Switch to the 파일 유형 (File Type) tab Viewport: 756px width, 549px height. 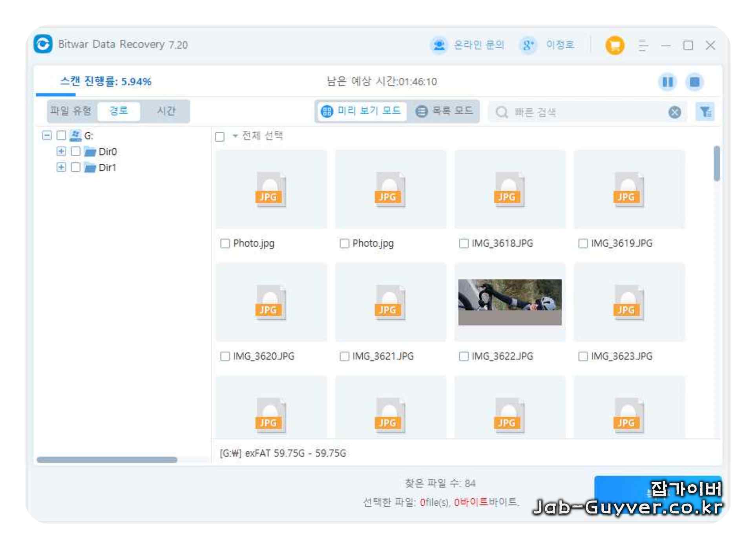coord(71,111)
